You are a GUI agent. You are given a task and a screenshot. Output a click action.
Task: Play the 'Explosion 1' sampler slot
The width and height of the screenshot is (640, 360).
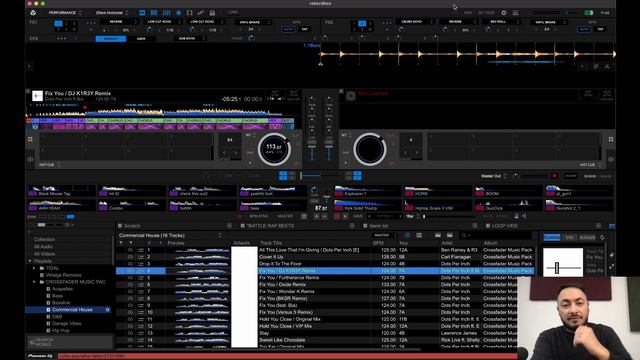pyautogui.click(x=339, y=193)
